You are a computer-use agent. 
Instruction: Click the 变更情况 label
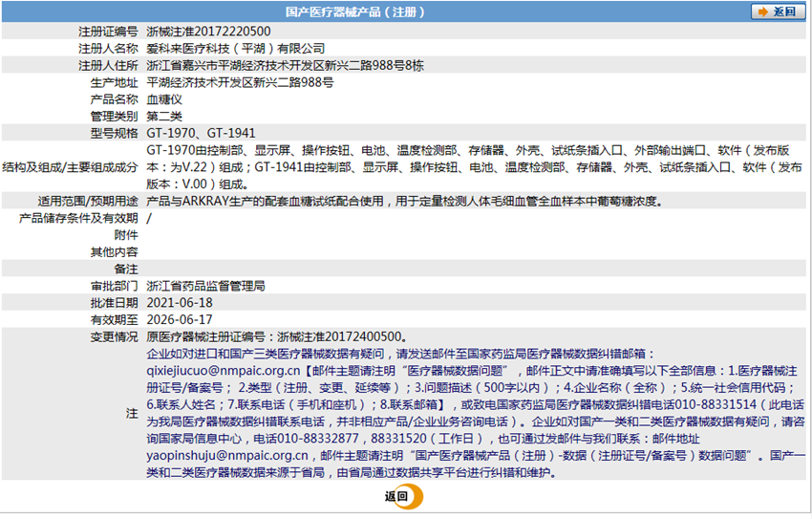pyautogui.click(x=114, y=337)
